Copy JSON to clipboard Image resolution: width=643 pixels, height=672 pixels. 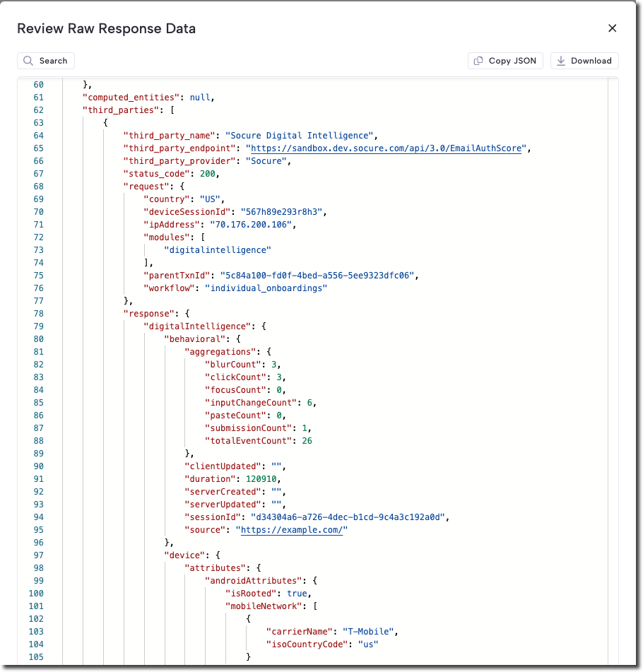coord(505,61)
